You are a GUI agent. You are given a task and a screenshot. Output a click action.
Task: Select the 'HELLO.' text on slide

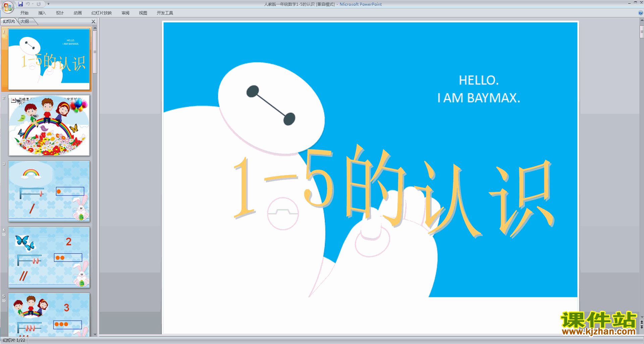coord(479,80)
